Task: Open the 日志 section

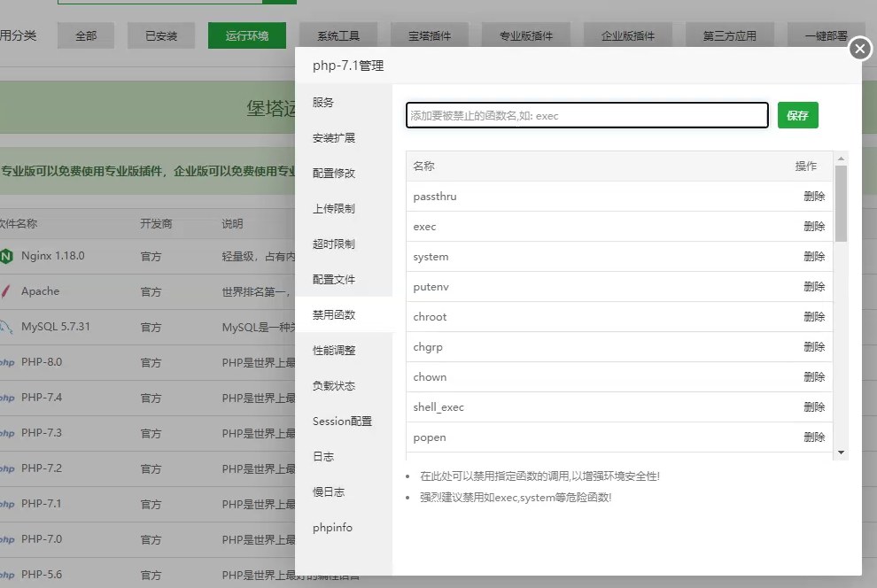Action: coord(344,457)
